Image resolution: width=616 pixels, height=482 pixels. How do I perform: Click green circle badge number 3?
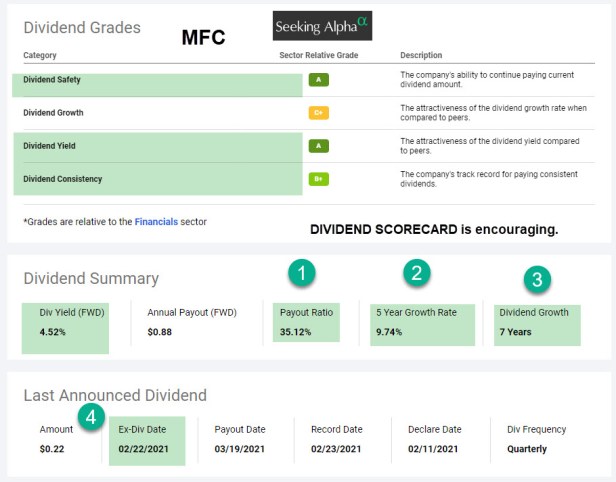pyautogui.click(x=537, y=280)
